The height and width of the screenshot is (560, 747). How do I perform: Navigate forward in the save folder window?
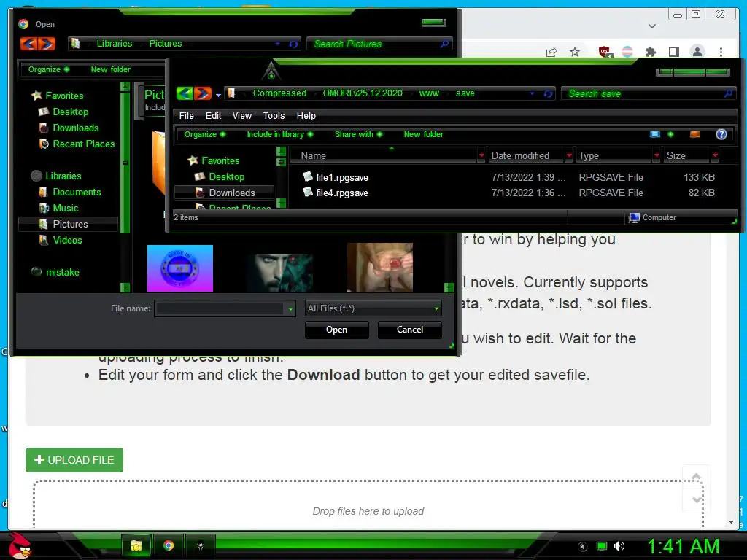coord(203,93)
